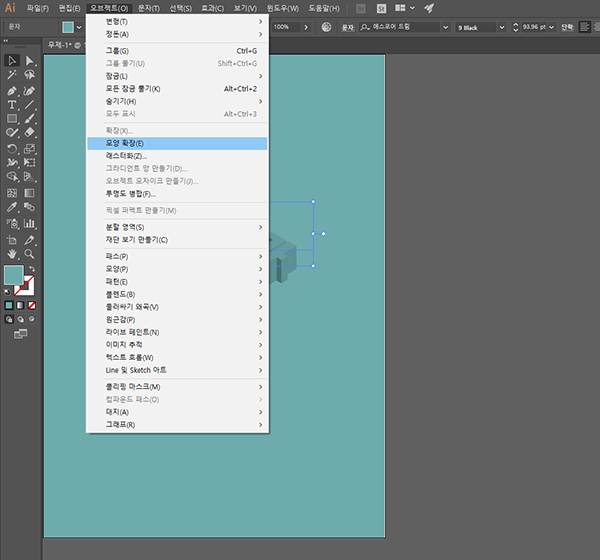This screenshot has width=600, height=560.
Task: Select the Warp tool
Action: tap(12, 162)
